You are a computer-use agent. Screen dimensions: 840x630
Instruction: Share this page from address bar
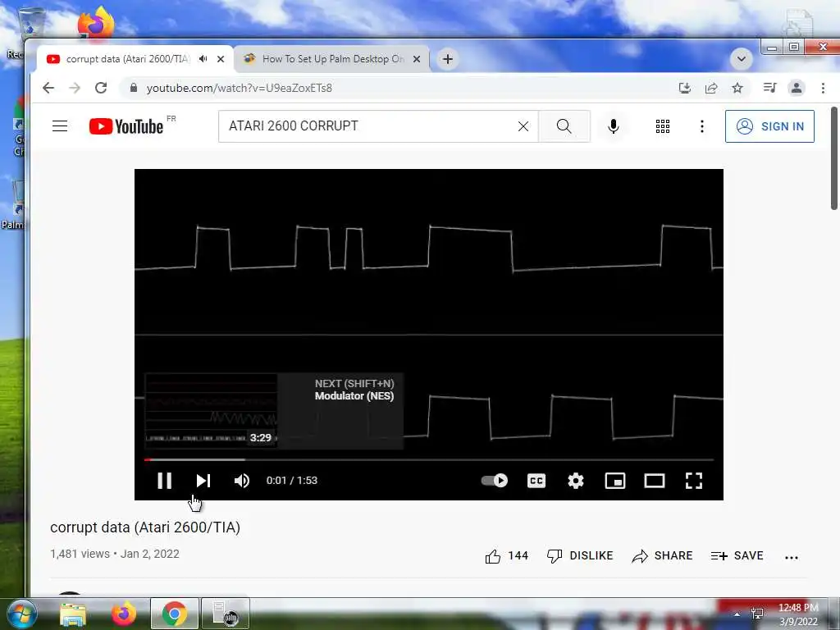pyautogui.click(x=711, y=88)
